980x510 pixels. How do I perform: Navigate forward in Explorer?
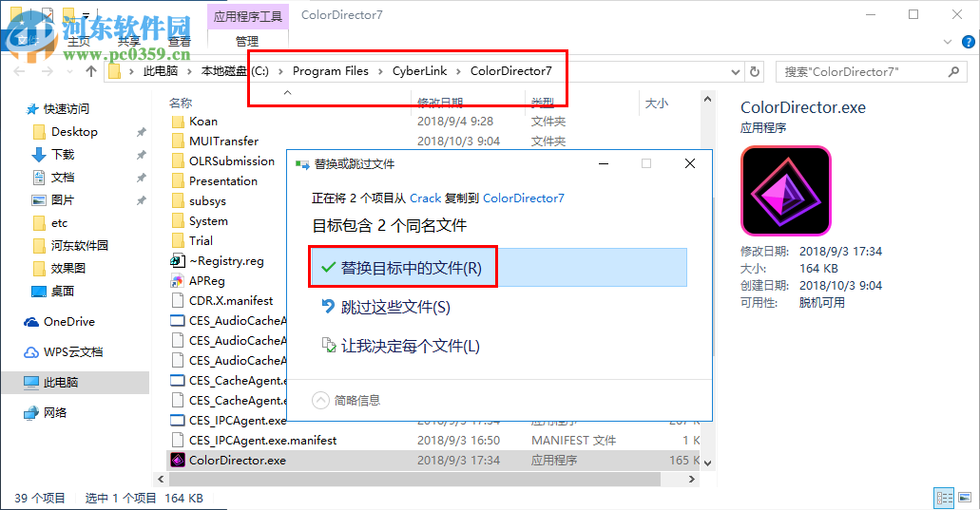tap(48, 71)
